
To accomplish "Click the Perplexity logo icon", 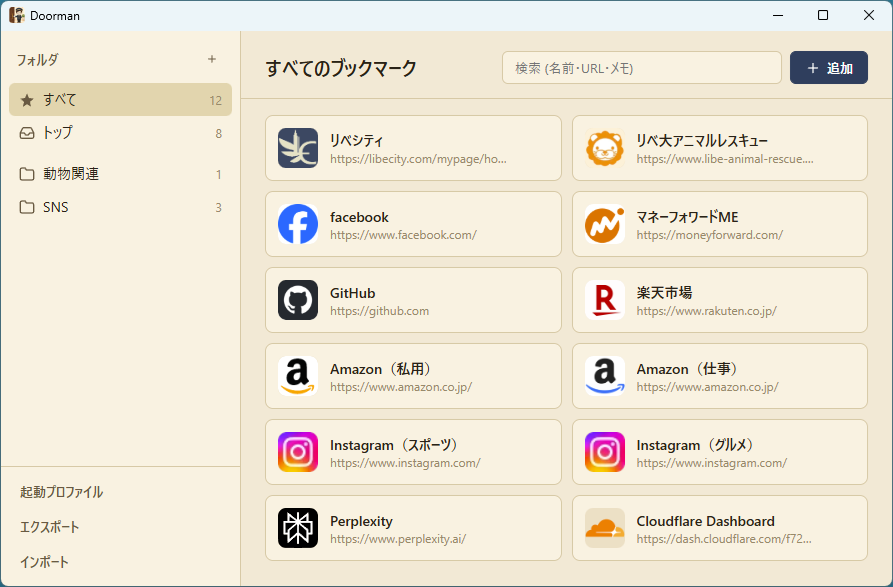I will (x=298, y=528).
